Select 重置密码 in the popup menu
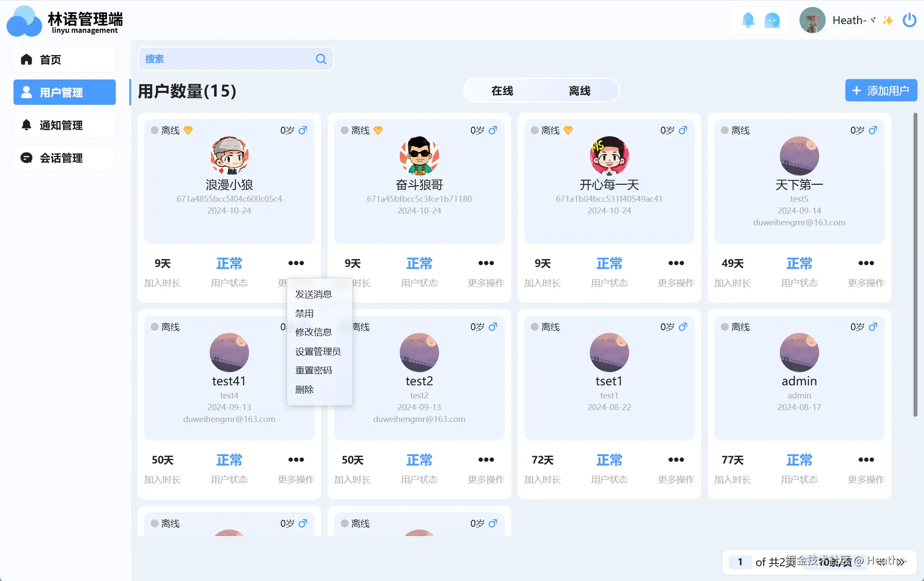 [x=313, y=370]
